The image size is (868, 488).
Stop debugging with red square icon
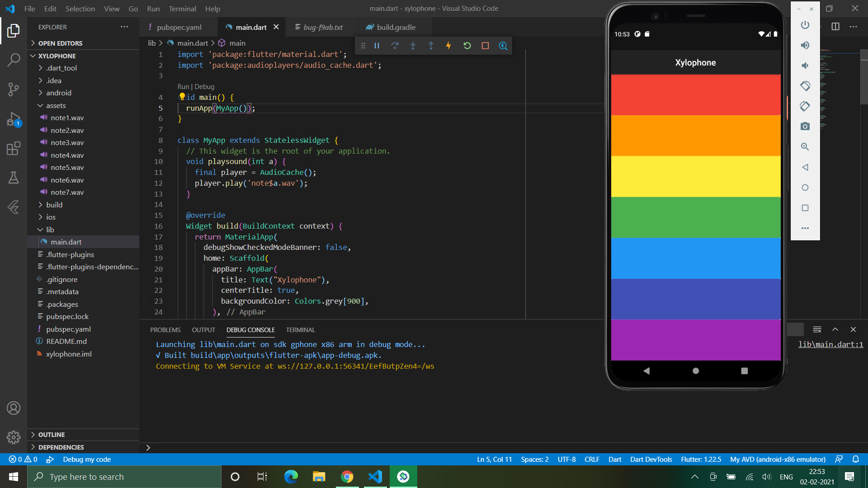[485, 46]
